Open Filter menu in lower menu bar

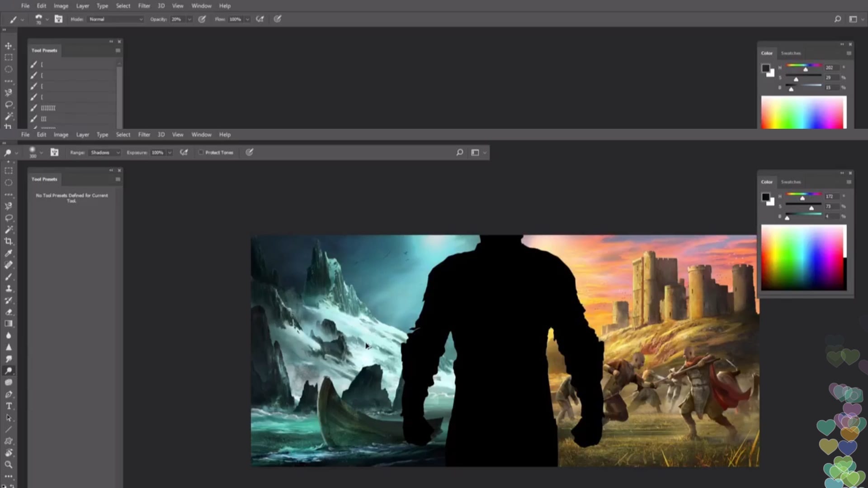tap(144, 135)
